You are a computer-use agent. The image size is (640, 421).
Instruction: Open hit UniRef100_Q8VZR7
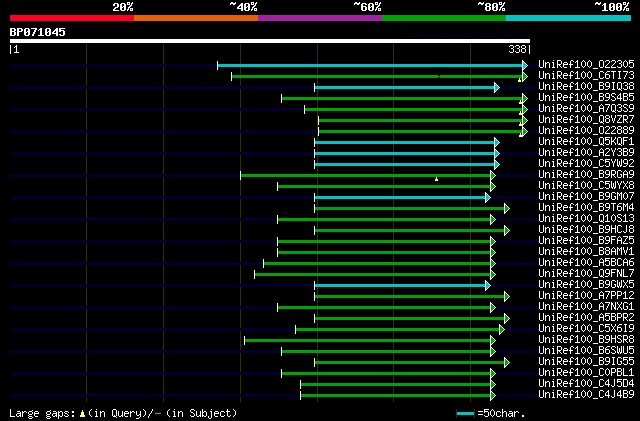click(586, 119)
